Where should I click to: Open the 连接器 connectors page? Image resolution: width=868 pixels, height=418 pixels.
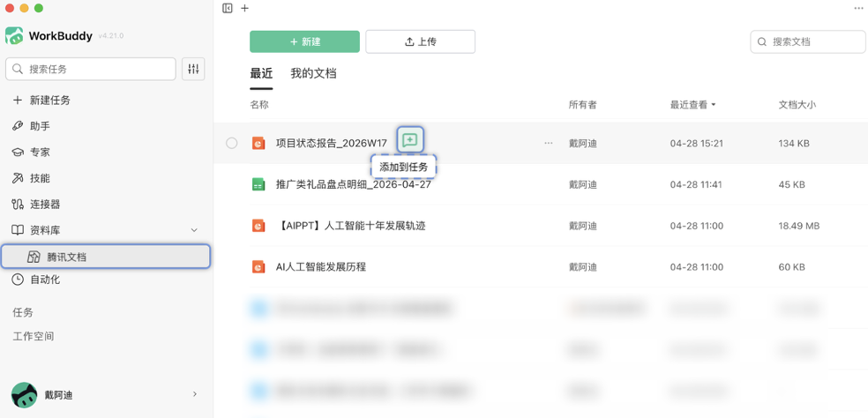click(x=45, y=204)
